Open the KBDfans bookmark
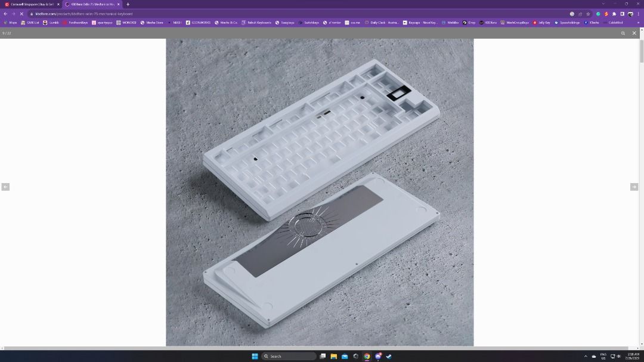Viewport: 644px width, 362px height. point(490,23)
